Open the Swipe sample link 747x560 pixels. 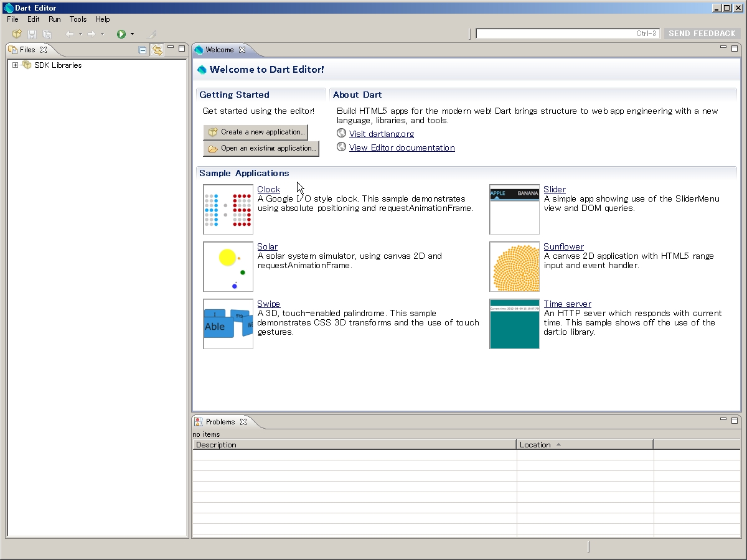click(x=269, y=304)
